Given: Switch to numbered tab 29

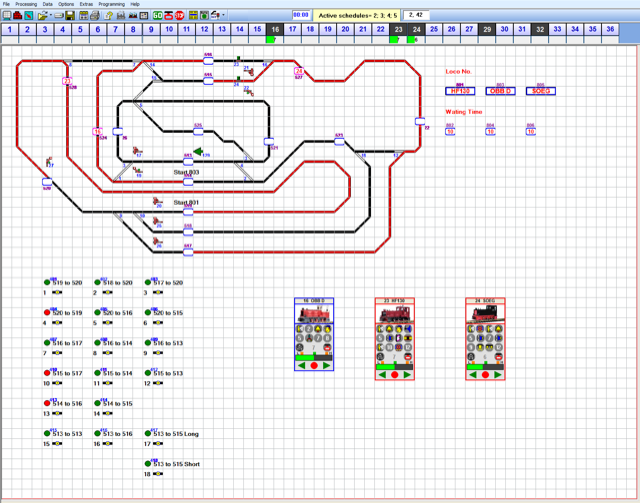Looking at the screenshot, I should [486, 30].
